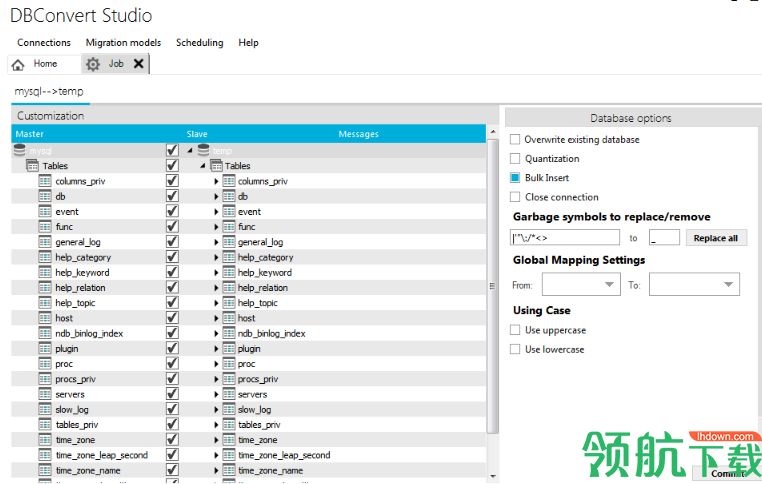Click the master mysql database icon
This screenshot has height=484, width=762.
(x=19, y=150)
